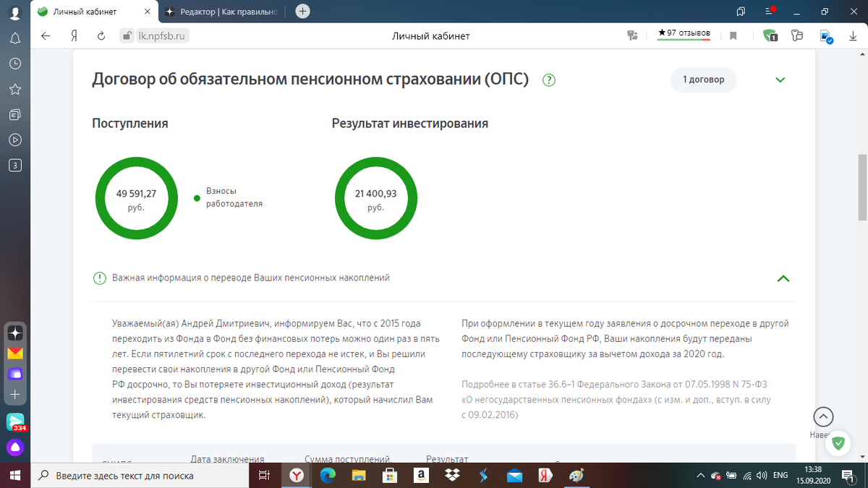The width and height of the screenshot is (868, 488).
Task: Open the purple Yandex app icon in the sidebar
Action: (15, 374)
